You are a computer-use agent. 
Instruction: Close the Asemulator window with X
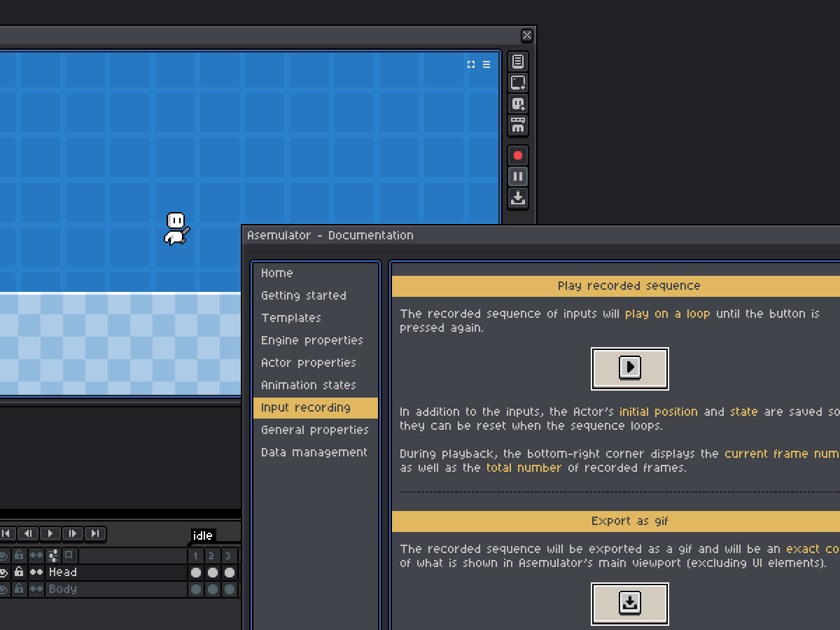click(527, 36)
